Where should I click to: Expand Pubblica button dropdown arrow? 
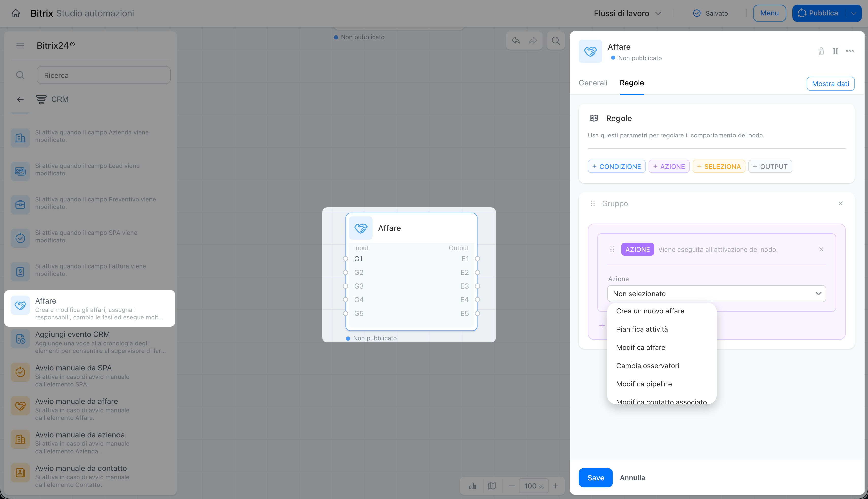click(x=853, y=13)
